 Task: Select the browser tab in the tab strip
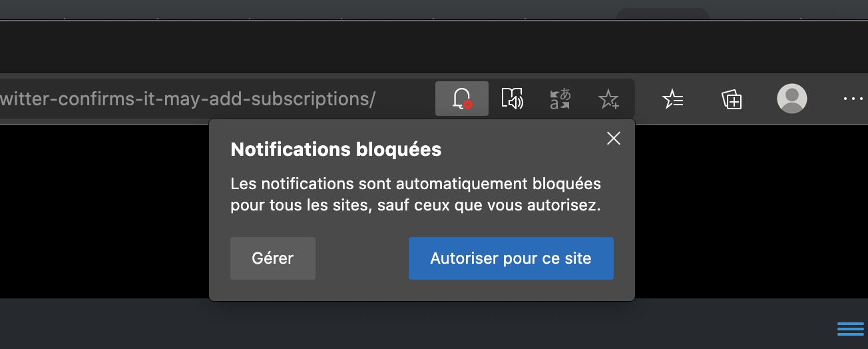point(662,15)
